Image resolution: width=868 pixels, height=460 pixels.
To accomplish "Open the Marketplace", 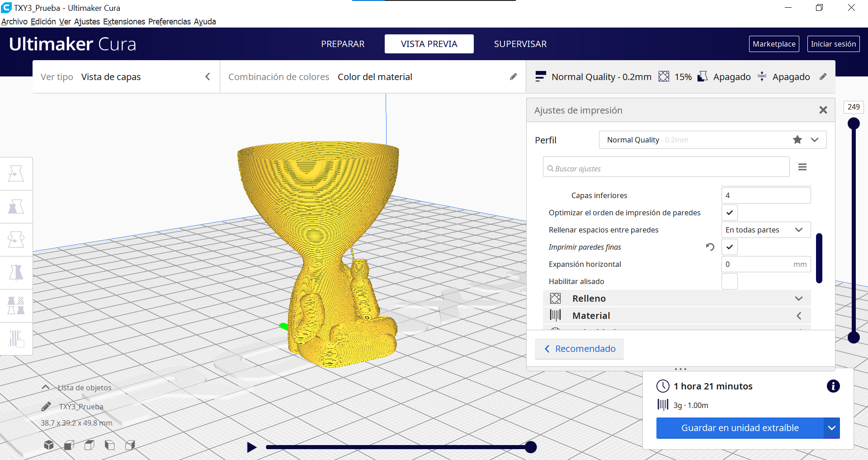I will tap(774, 44).
